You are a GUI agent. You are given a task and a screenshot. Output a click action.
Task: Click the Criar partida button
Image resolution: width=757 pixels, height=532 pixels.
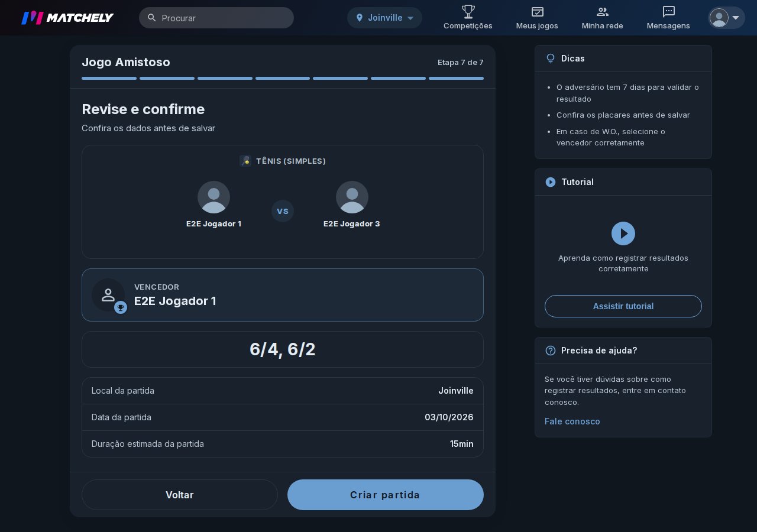click(x=386, y=495)
